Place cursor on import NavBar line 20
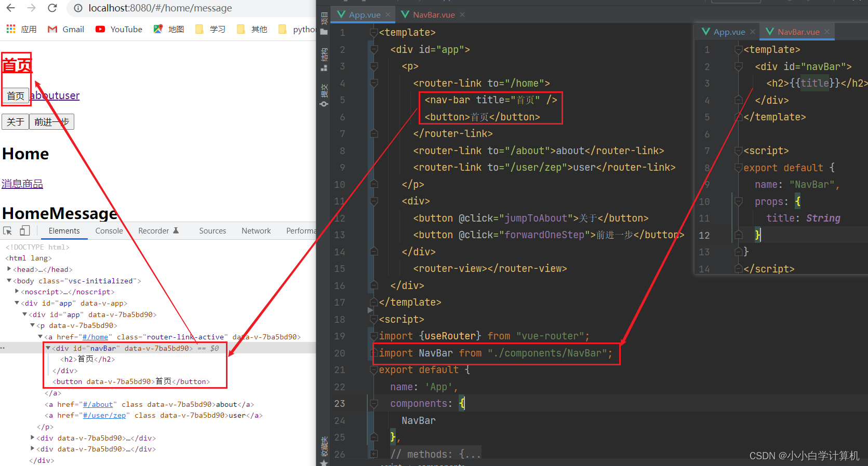Image resolution: width=868 pixels, height=466 pixels. click(496, 353)
